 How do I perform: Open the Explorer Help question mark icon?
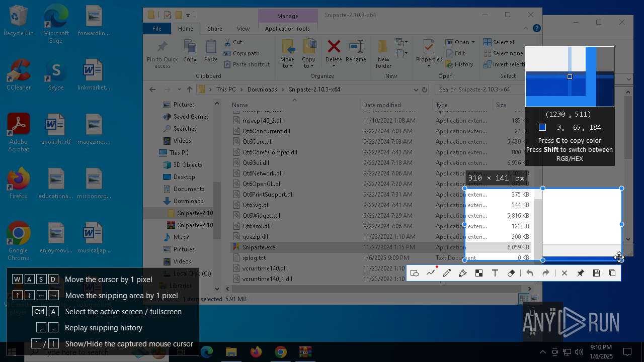coord(537,29)
